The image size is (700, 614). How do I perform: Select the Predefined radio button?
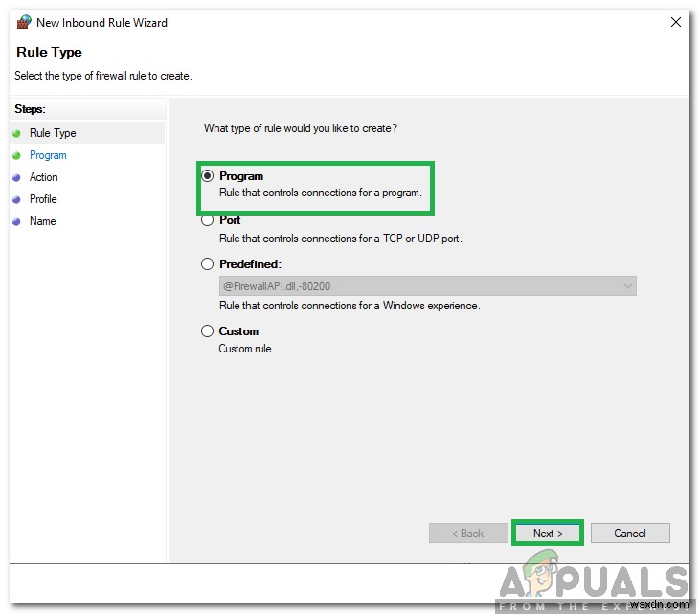pyautogui.click(x=207, y=264)
